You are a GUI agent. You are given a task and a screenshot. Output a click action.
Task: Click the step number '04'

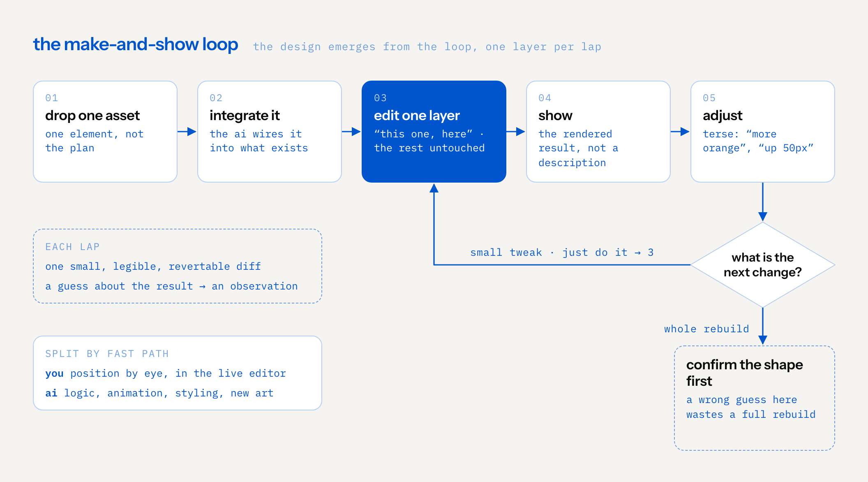tap(545, 98)
